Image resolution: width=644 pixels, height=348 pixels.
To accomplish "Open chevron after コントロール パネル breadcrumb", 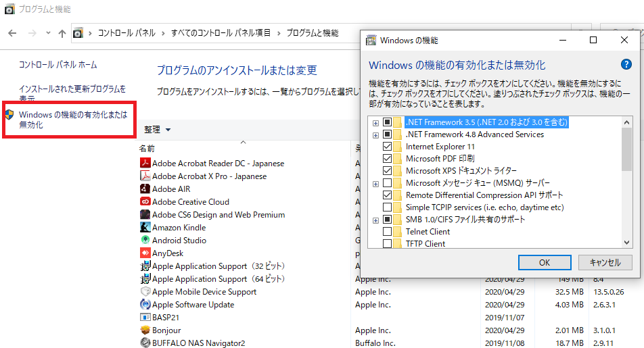I will [163, 33].
